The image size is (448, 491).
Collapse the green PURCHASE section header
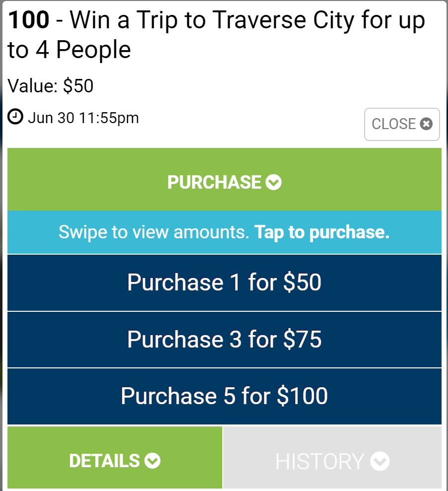224,179
